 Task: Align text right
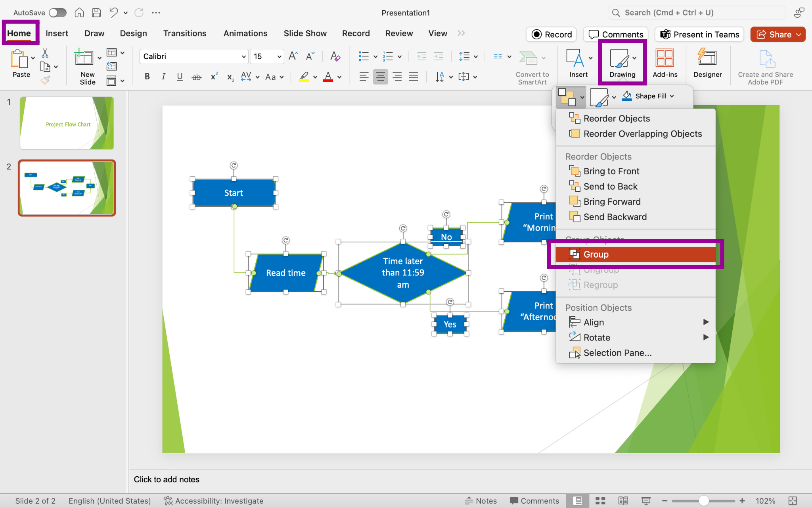[397, 77]
